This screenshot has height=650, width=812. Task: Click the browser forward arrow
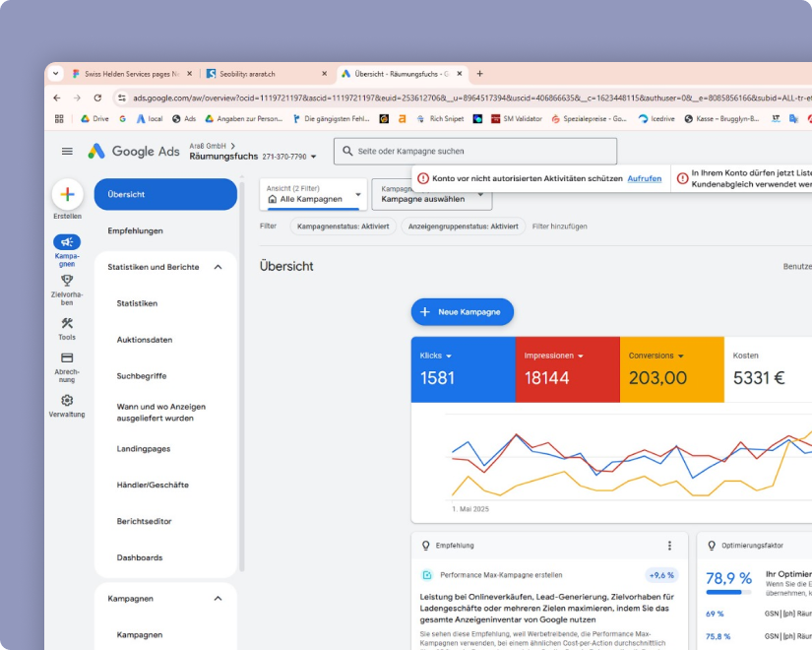coord(77,97)
